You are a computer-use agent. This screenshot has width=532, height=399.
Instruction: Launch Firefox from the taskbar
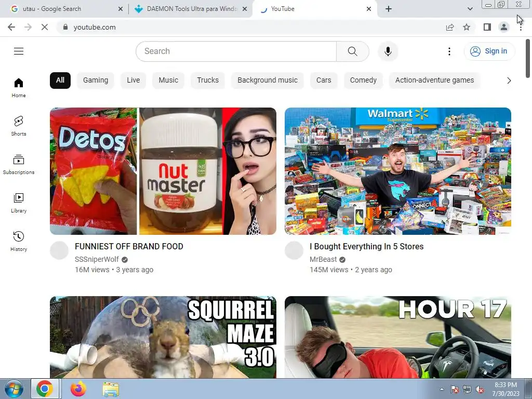78,389
